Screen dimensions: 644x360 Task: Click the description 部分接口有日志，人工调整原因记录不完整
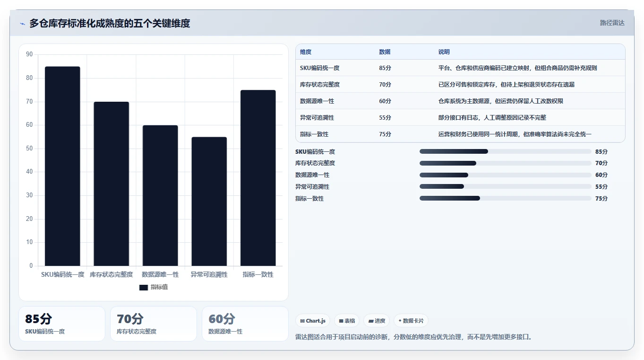click(x=492, y=118)
